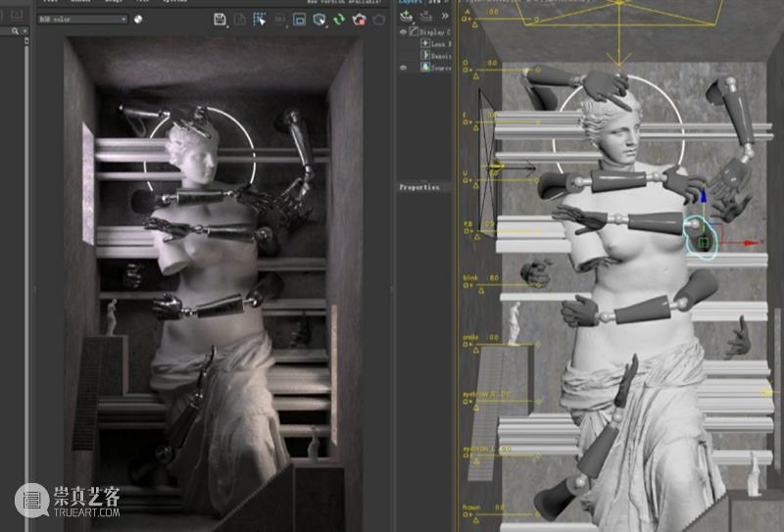Click the blue Z-axis arrow of the move gizmo
784x532 pixels.
pos(704,196)
